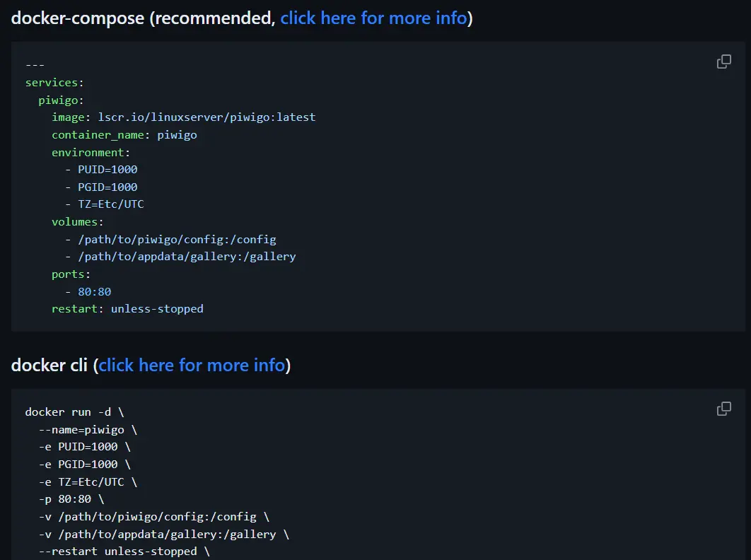Click the 'container_name: piwigo' line

pos(124,135)
